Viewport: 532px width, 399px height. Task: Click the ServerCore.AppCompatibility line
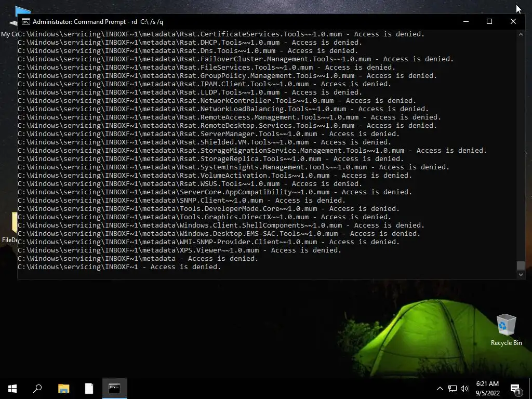(x=215, y=192)
